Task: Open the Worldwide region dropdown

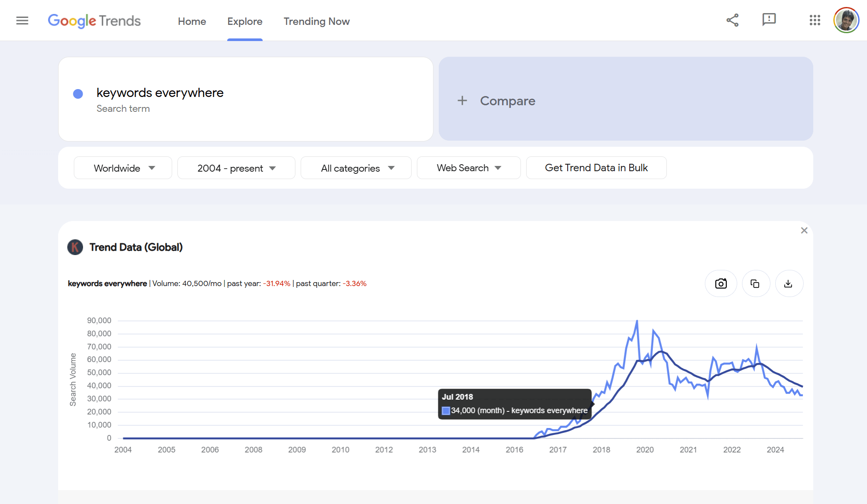Action: pos(123,168)
